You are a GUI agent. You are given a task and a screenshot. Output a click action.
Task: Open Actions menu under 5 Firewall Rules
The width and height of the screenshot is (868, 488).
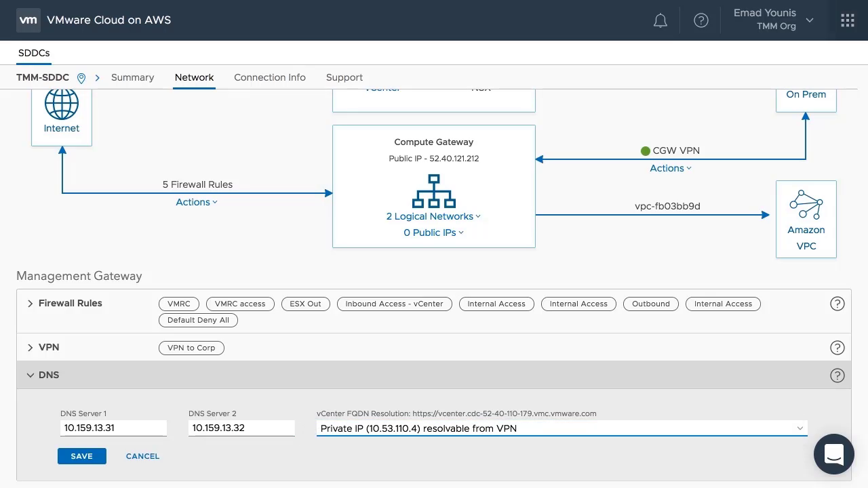click(197, 202)
